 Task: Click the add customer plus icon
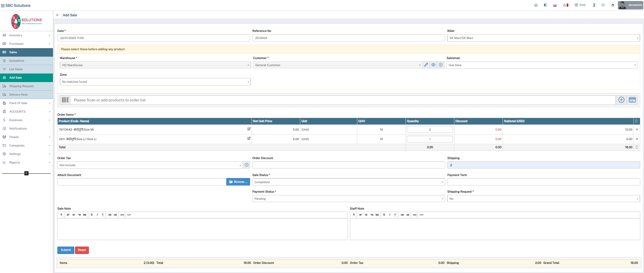[x=441, y=65]
